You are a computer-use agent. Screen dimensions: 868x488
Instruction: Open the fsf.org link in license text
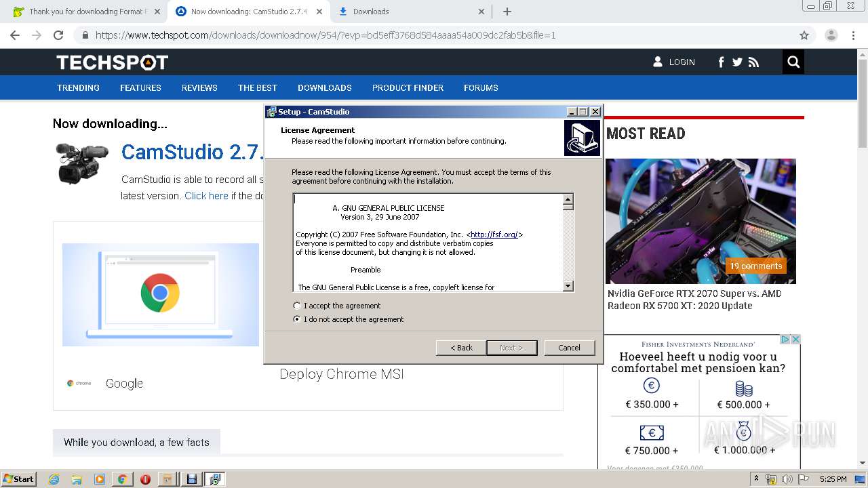point(494,235)
